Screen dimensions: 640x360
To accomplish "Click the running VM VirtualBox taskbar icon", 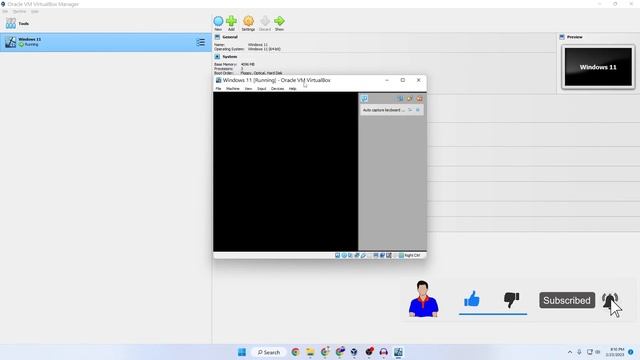I will (398, 352).
